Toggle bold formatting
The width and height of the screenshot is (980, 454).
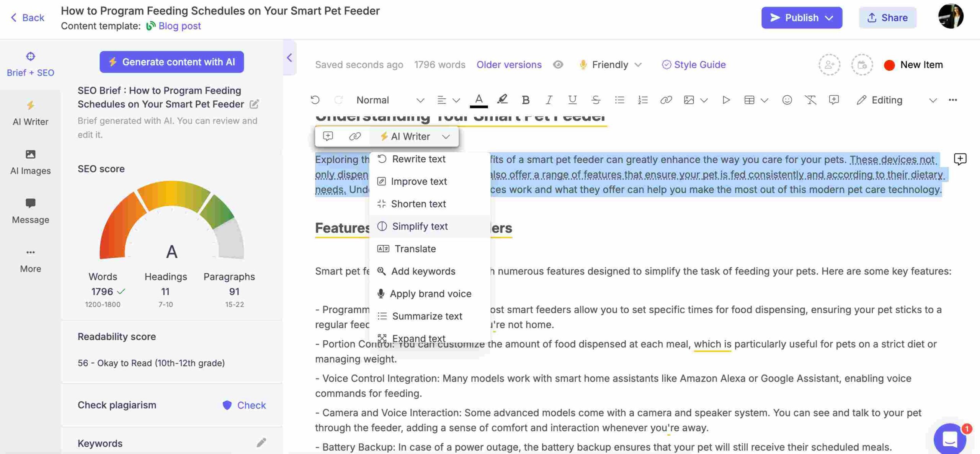[x=526, y=100]
